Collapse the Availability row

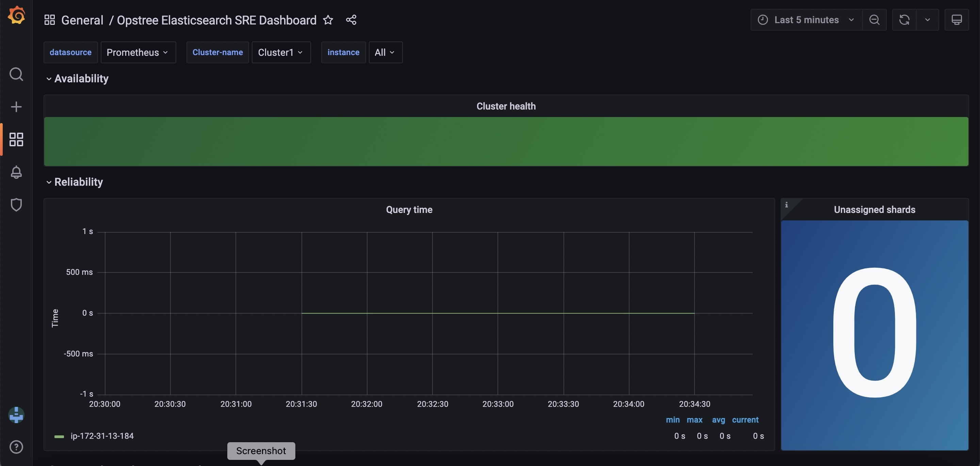tap(81, 79)
